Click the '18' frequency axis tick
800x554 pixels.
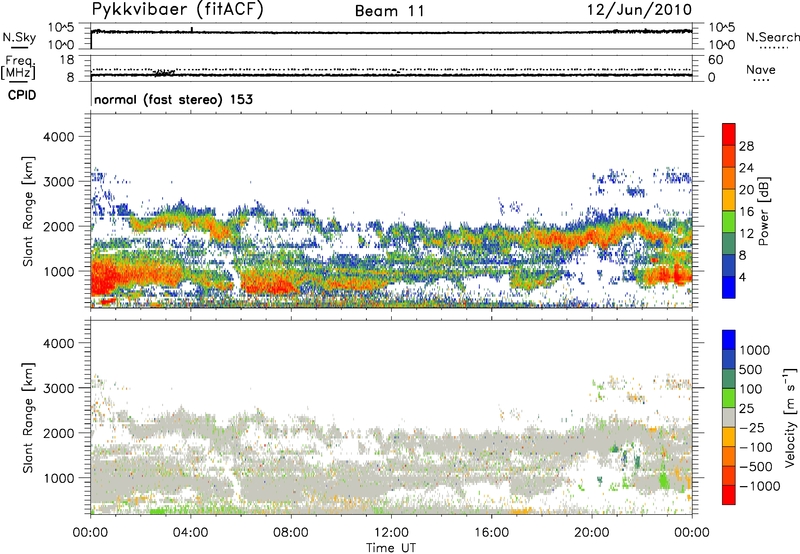point(67,60)
